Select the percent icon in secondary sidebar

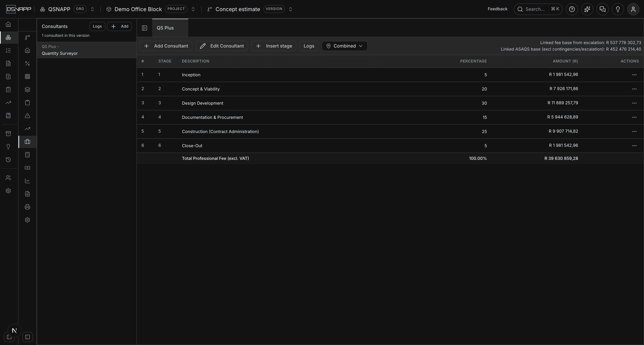click(x=27, y=63)
